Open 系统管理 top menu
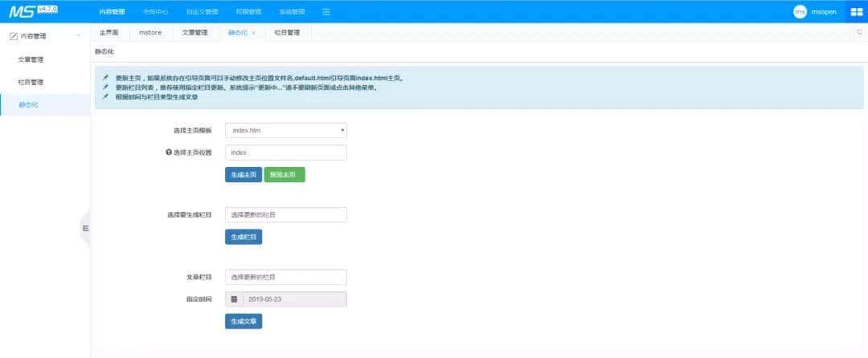The height and width of the screenshot is (358, 868). (292, 11)
